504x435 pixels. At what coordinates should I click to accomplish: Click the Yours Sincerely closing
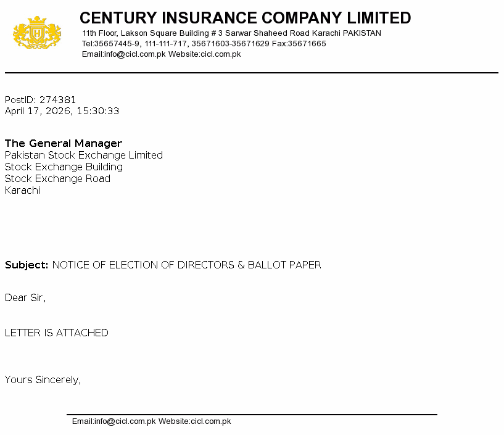(43, 380)
